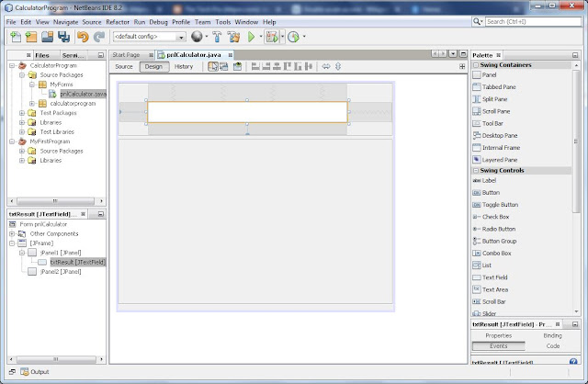Viewport: 588px width, 384px height.
Task: Open the File menu
Action: pos(11,22)
